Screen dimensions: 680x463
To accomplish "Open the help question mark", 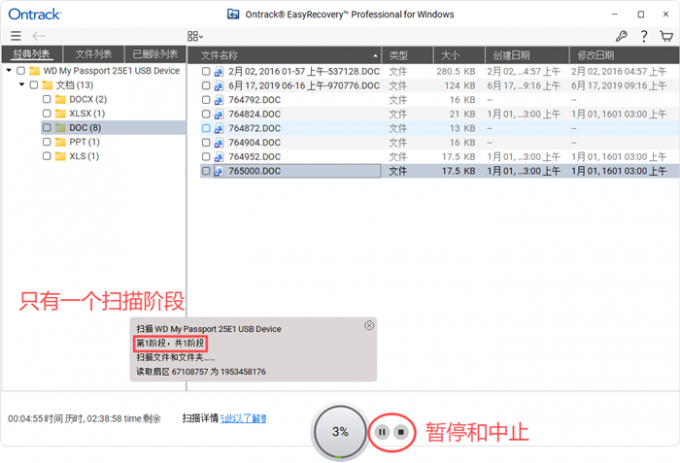I will coord(644,36).
